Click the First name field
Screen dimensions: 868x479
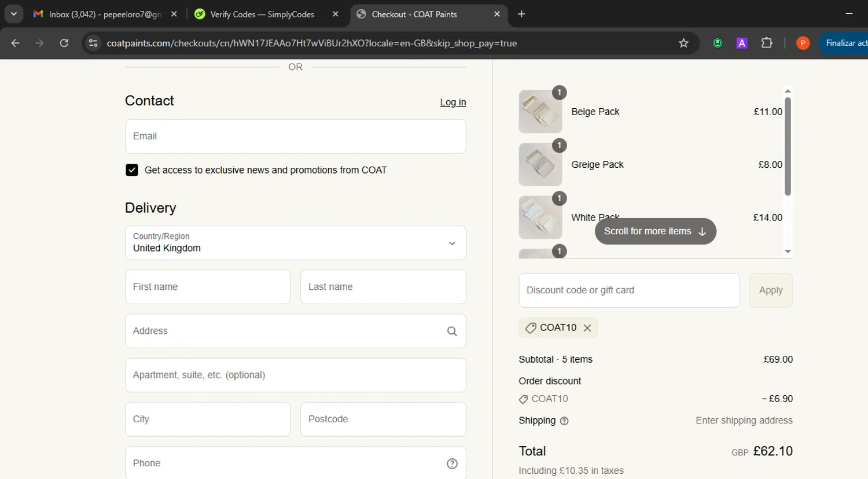(x=208, y=287)
